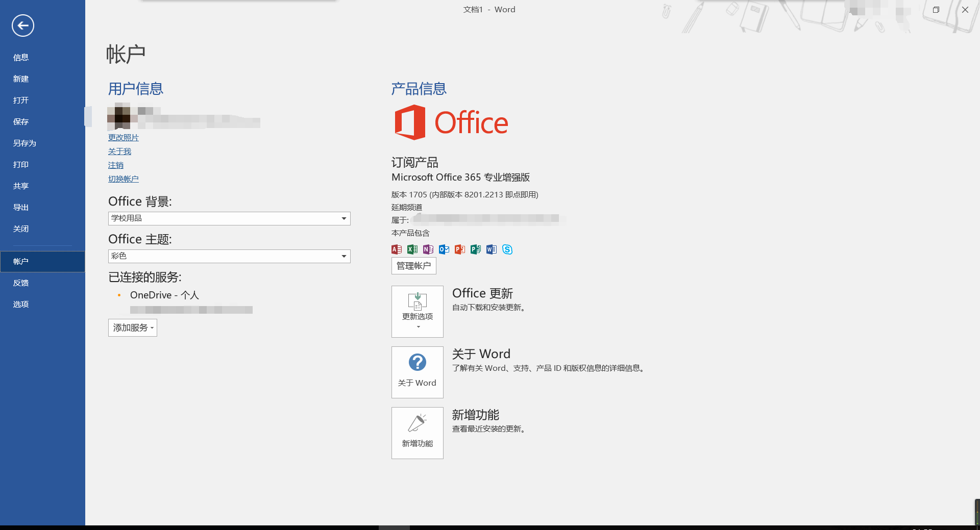Click the 切换帐户 link

pos(124,179)
